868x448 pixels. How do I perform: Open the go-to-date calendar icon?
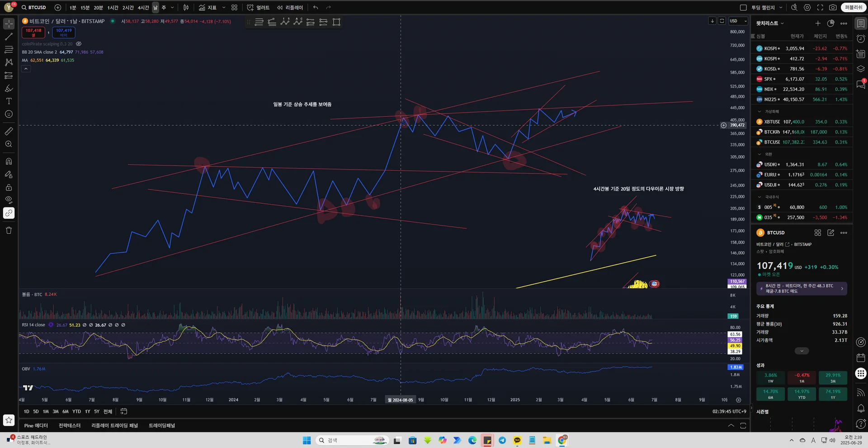coord(123,411)
